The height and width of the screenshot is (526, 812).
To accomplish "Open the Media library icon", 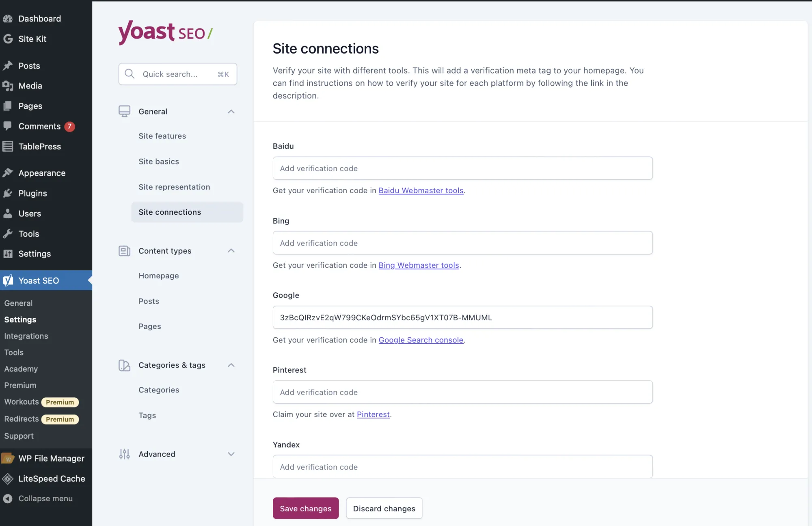I will pos(8,86).
